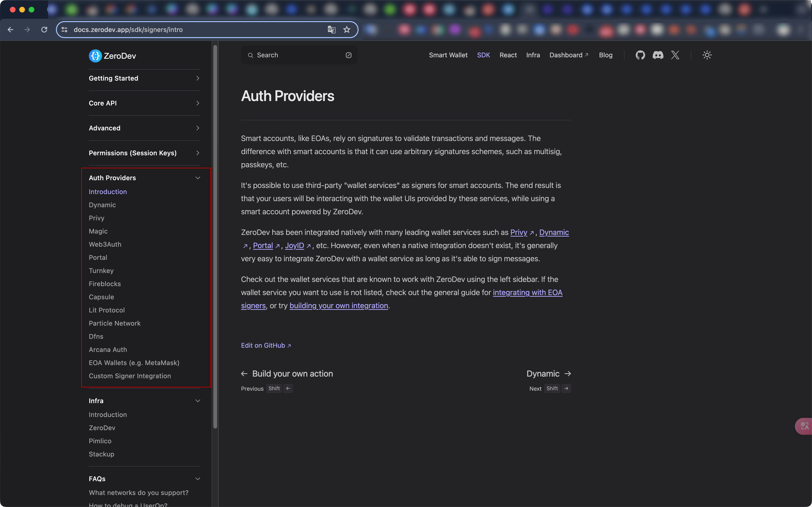Select Portal in the sidebar
Image resolution: width=812 pixels, height=507 pixels.
pyautogui.click(x=98, y=257)
